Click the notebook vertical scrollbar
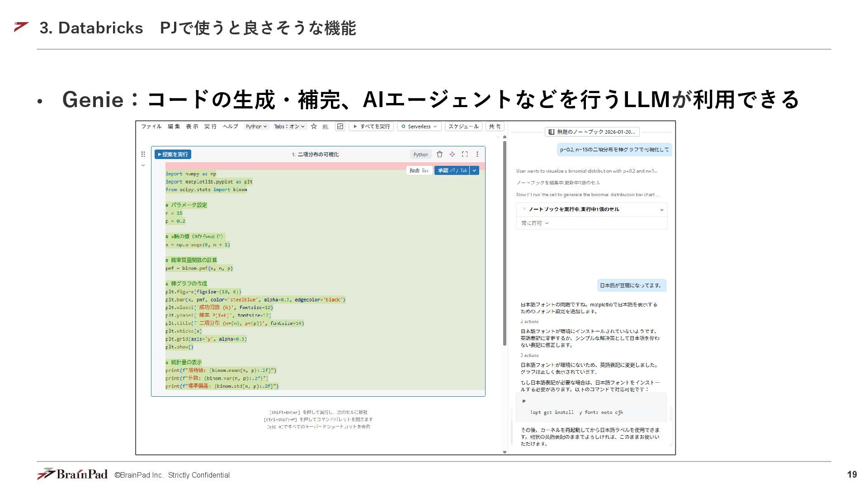The image size is (868, 488). click(505, 244)
